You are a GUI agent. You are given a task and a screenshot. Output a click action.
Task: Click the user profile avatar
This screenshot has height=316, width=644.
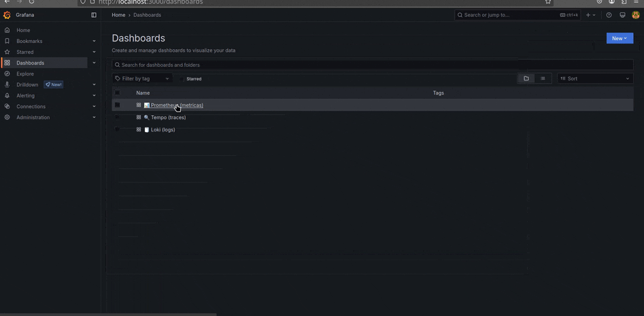(x=636, y=15)
